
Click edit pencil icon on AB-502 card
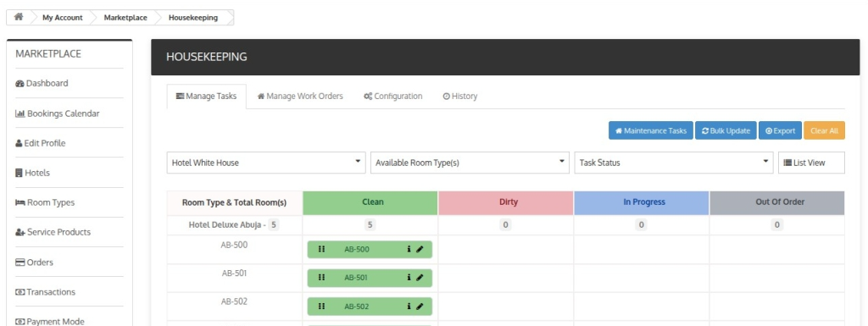pyautogui.click(x=420, y=307)
